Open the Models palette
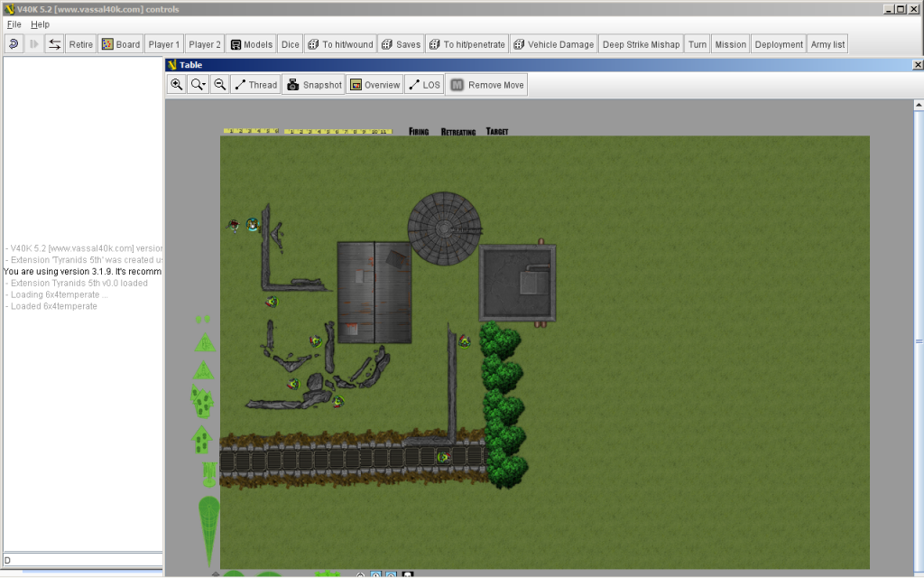Screen dimensions: 924x578 tap(251, 44)
